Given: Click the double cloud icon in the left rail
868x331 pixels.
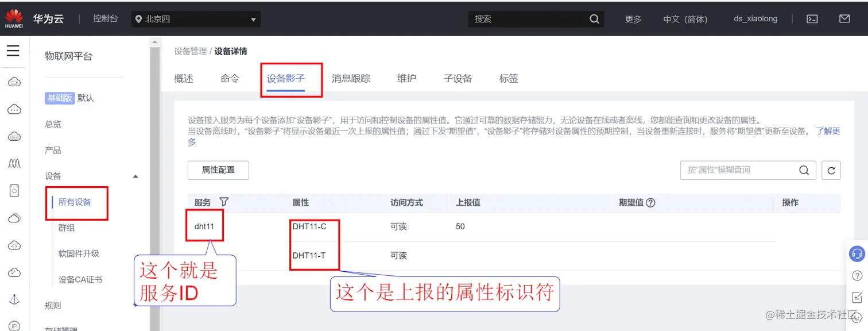Looking at the screenshot, I should [x=14, y=218].
